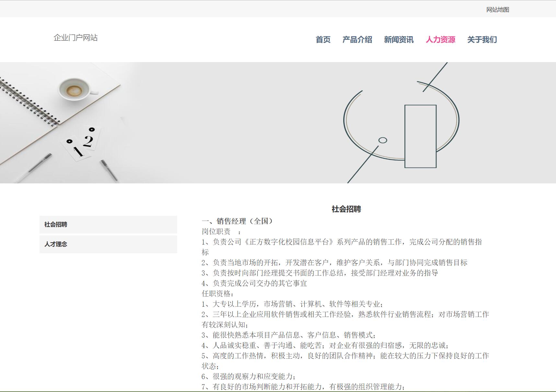The width and height of the screenshot is (556, 392).
Task: Click the line 负责当地市场的开拓
Action: [x=335, y=263]
